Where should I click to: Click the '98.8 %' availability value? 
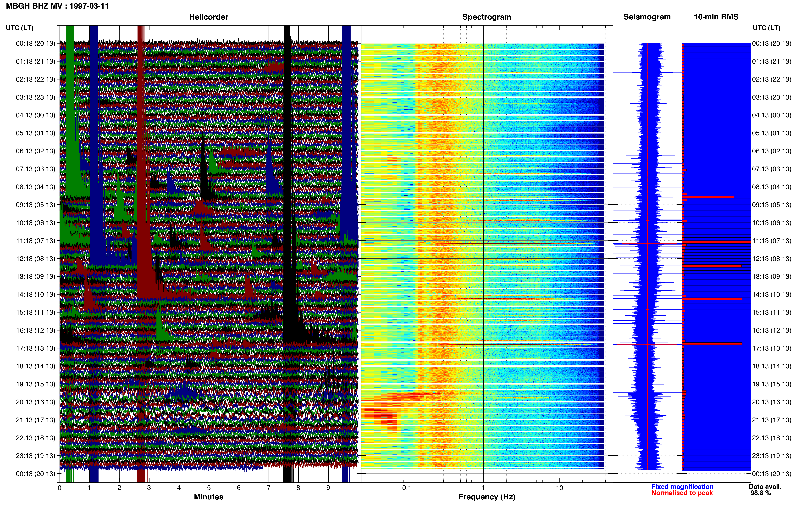coord(761,493)
